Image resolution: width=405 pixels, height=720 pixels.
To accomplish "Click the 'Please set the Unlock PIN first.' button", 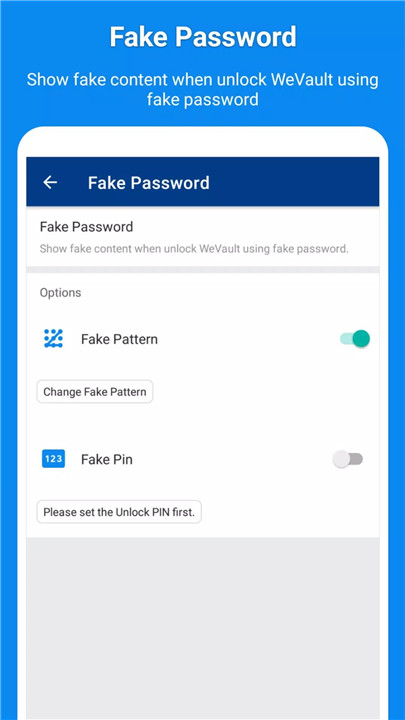I will tap(119, 512).
